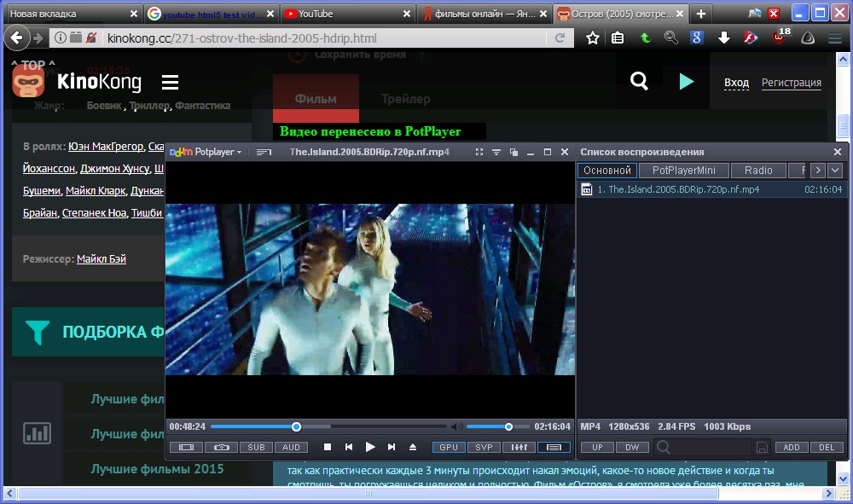The width and height of the screenshot is (853, 504).
Task: Click the KinoKong site search magnifier
Action: 639,81
